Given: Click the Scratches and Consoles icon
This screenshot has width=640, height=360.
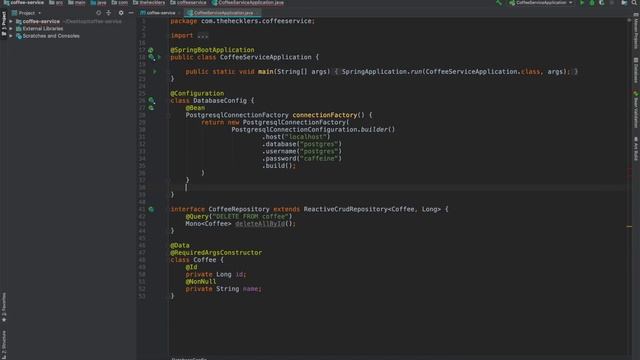Looking at the screenshot, I should tap(19, 36).
